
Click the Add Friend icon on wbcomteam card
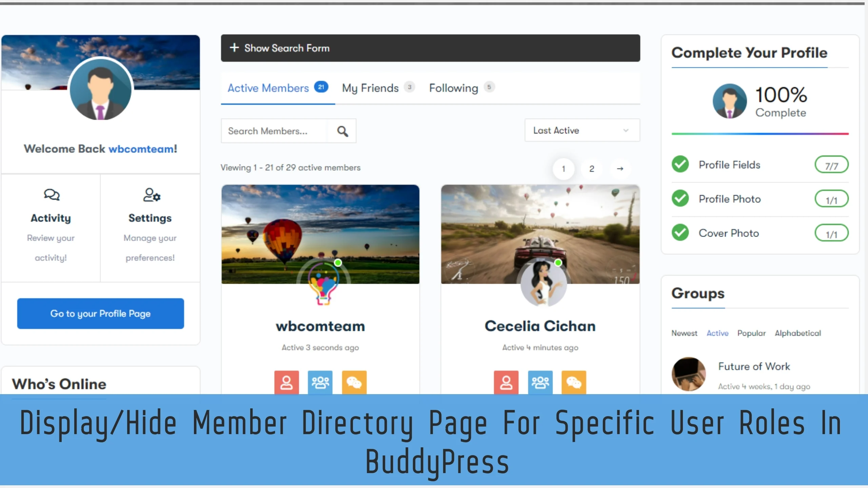[x=287, y=382]
